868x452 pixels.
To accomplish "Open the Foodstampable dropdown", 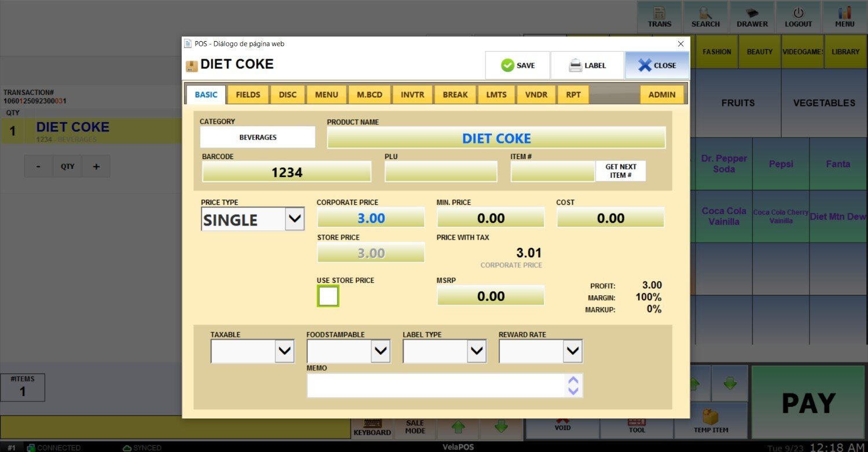I will [380, 351].
